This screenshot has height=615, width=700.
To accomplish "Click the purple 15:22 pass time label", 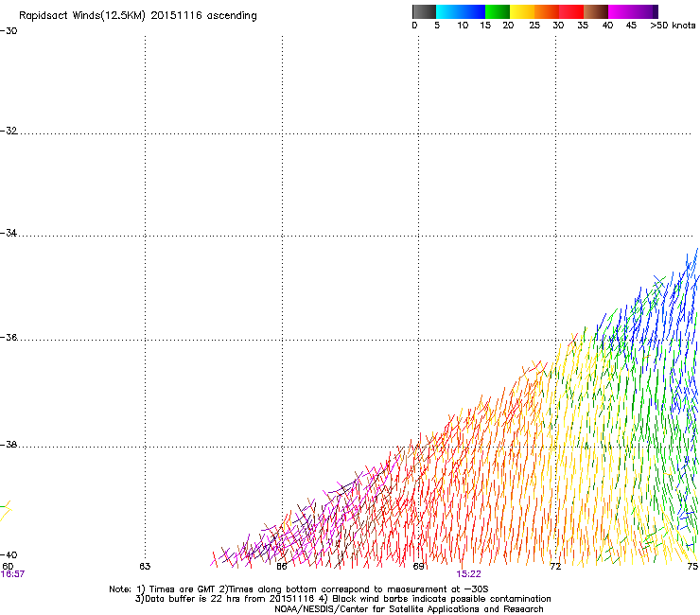I will click(x=469, y=574).
